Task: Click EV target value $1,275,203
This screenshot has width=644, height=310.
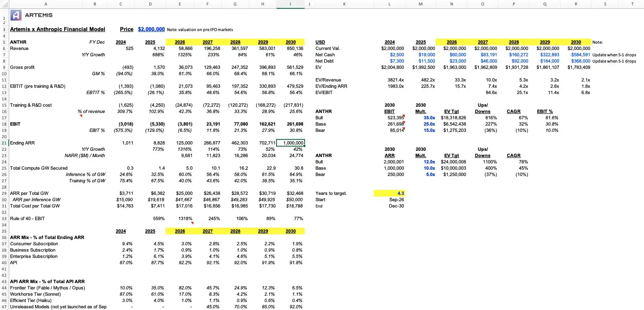Action: [455, 130]
